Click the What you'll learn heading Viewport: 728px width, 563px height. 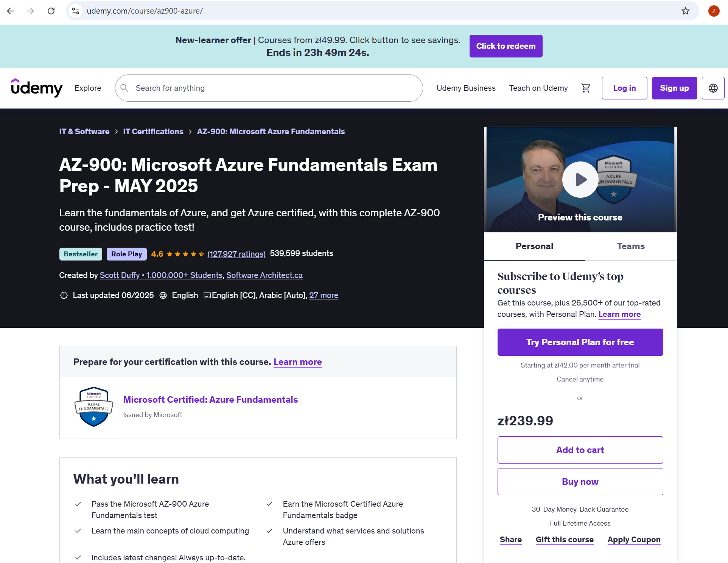point(126,479)
